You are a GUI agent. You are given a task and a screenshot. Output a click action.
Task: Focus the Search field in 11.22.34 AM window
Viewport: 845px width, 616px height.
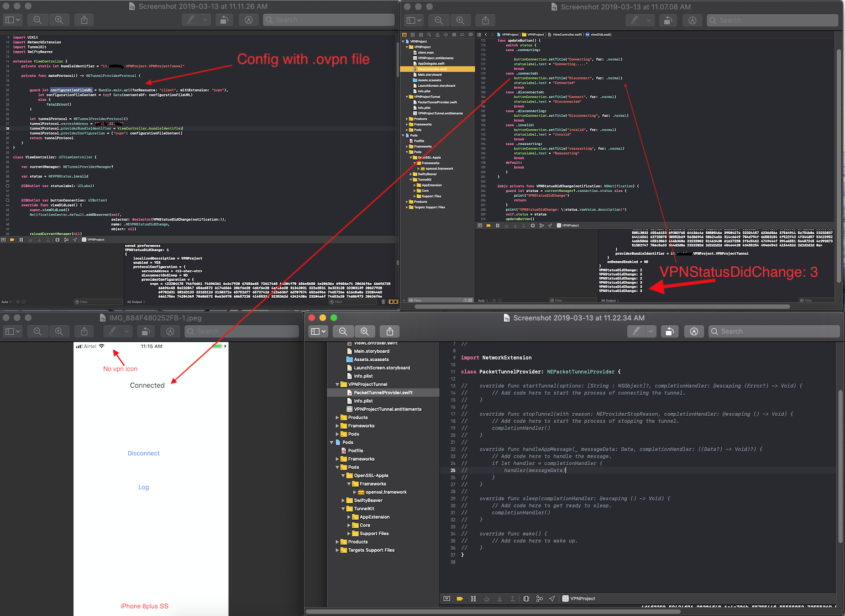[x=774, y=331]
